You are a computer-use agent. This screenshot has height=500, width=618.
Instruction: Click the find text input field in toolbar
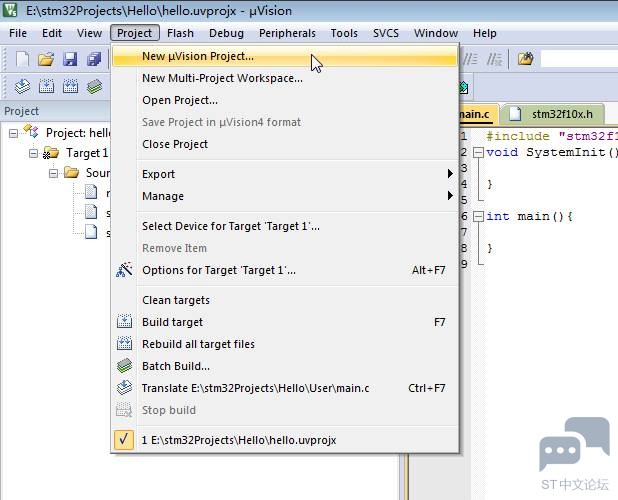coord(579,59)
